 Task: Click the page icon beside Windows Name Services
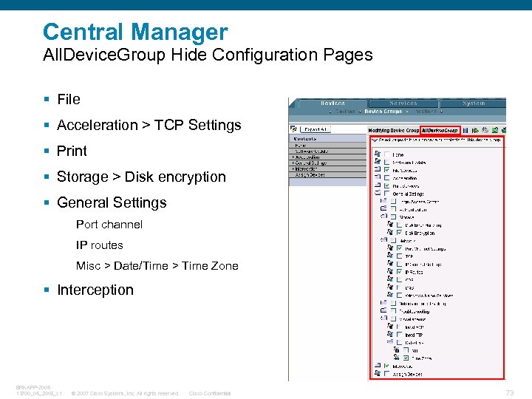[390, 295]
